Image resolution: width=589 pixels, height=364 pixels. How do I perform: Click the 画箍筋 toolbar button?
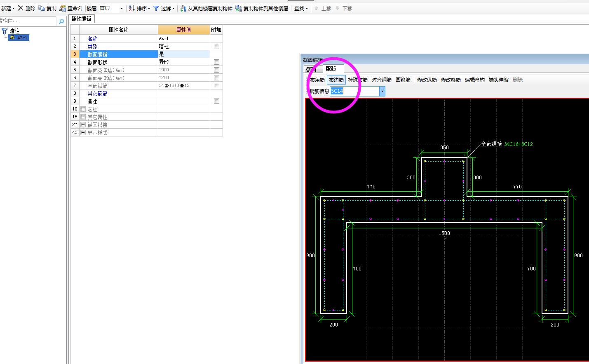click(x=403, y=80)
